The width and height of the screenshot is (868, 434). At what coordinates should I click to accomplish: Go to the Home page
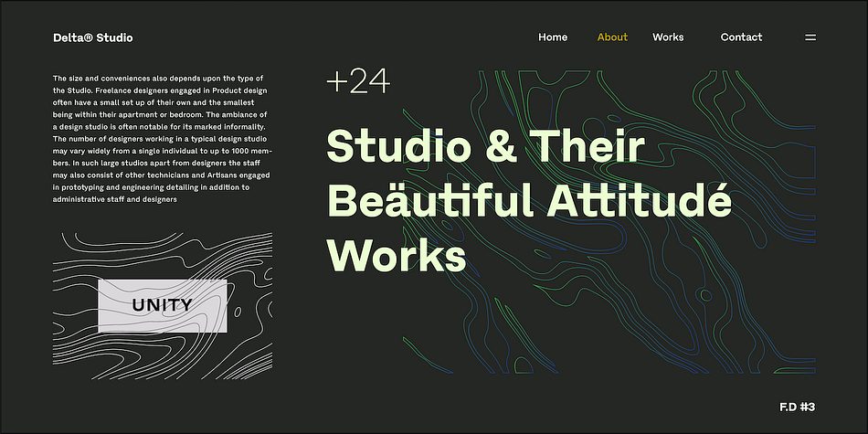(x=553, y=37)
